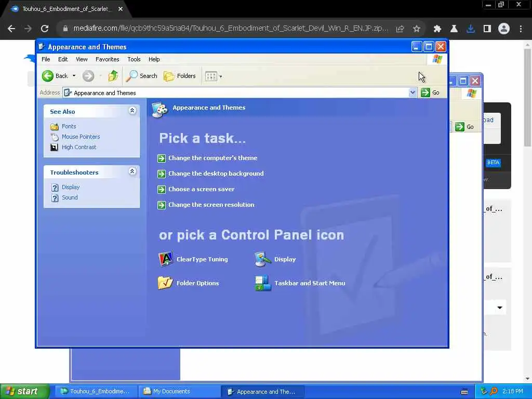Screen dimensions: 532x399
Task: Open the Edit menu
Action: [x=63, y=59]
